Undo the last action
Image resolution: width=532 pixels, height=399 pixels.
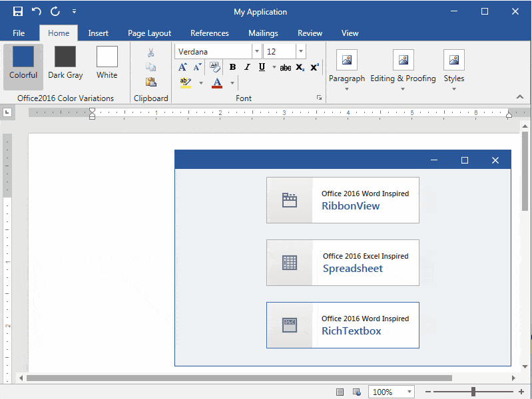tap(37, 11)
